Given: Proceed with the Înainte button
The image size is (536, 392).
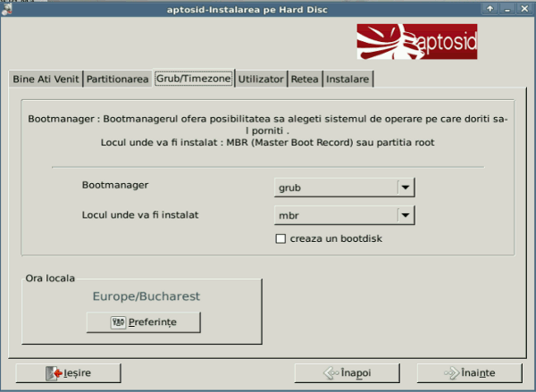Looking at the screenshot, I should click(470, 373).
